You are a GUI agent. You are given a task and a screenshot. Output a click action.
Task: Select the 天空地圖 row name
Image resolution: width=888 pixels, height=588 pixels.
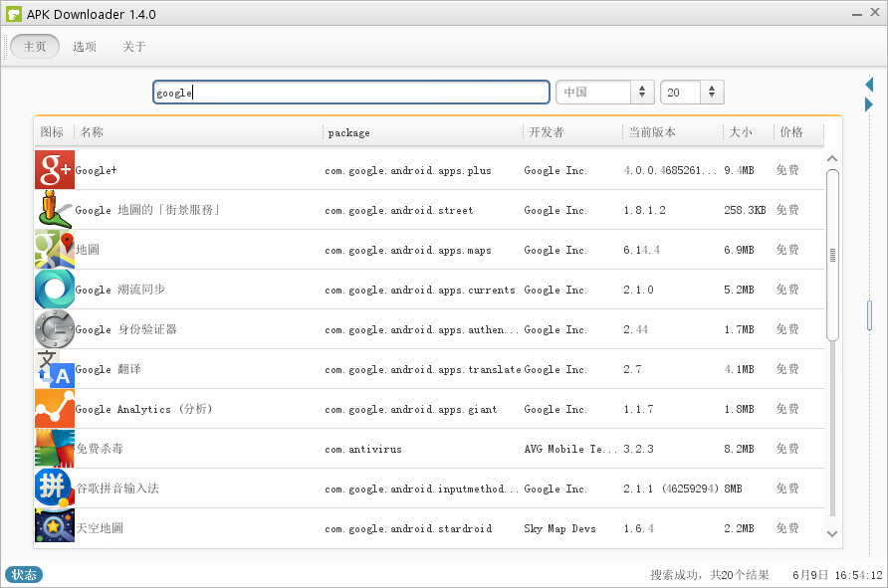(x=100, y=528)
